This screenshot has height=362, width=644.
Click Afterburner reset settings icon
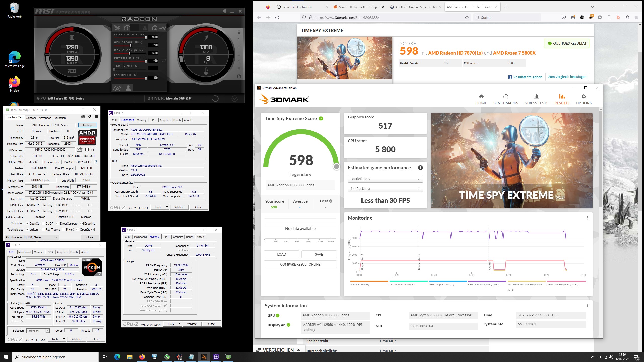coord(215,98)
